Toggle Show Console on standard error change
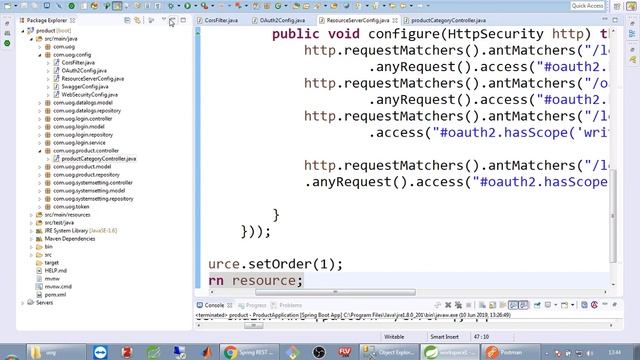The image size is (640, 360). 524,305
